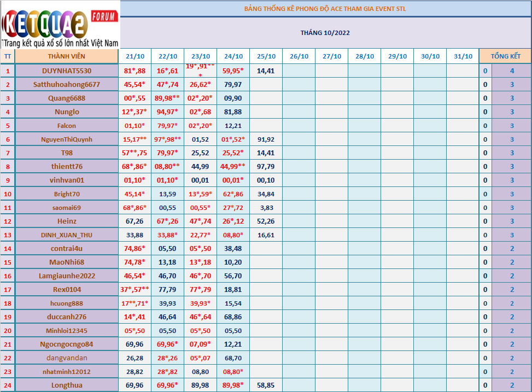This screenshot has width=532, height=392.
Task: Select total score 4 for DUYNHAT5530
Action: tap(512, 71)
